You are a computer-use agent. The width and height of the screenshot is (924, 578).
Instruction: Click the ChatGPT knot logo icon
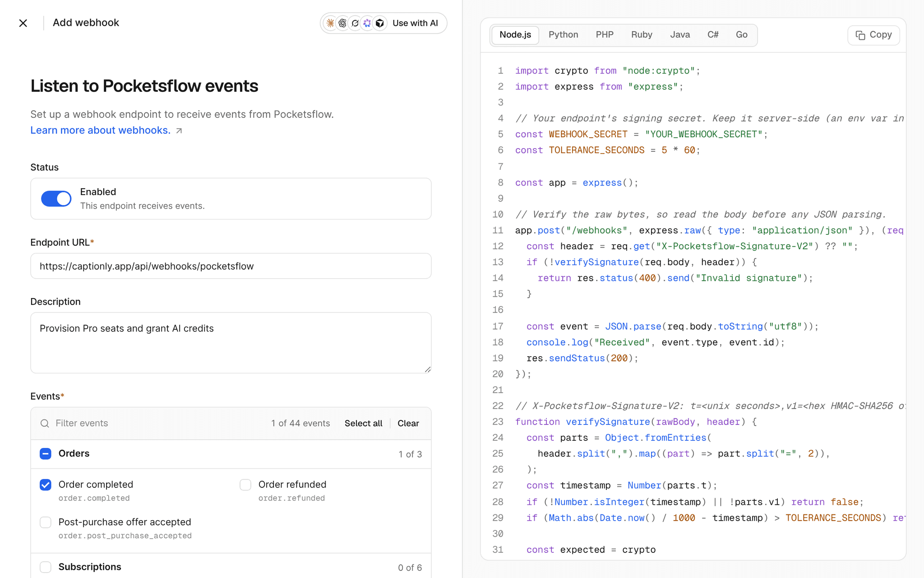(342, 23)
